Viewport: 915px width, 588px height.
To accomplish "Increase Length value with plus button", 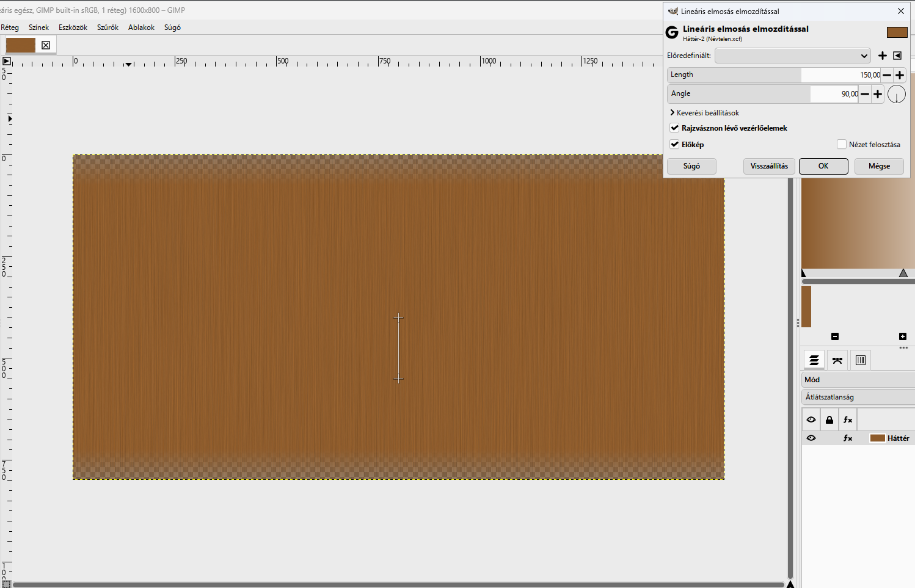I will [900, 75].
